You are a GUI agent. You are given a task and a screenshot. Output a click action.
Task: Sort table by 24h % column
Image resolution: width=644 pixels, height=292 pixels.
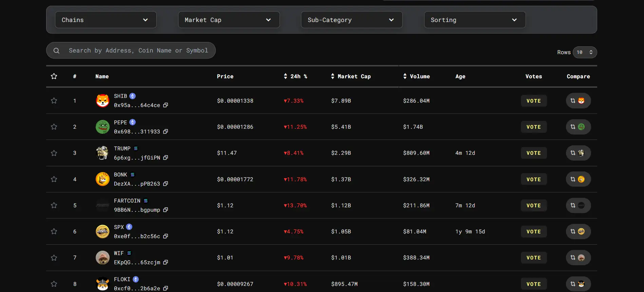[295, 77]
